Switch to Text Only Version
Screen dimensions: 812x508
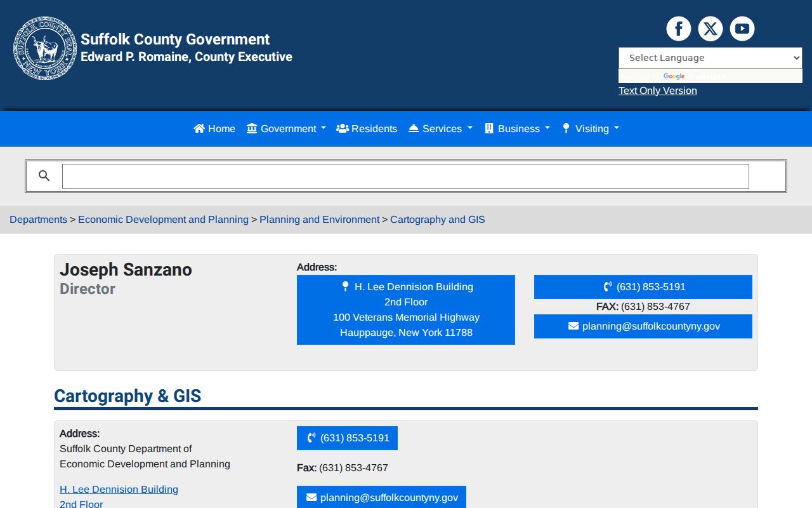click(x=658, y=91)
